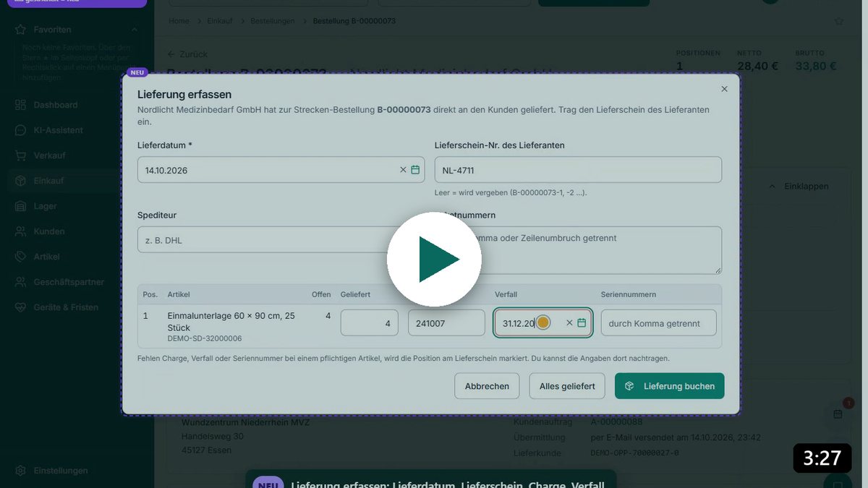
Task: Open the Lieferdatum calendar picker icon
Action: (415, 170)
